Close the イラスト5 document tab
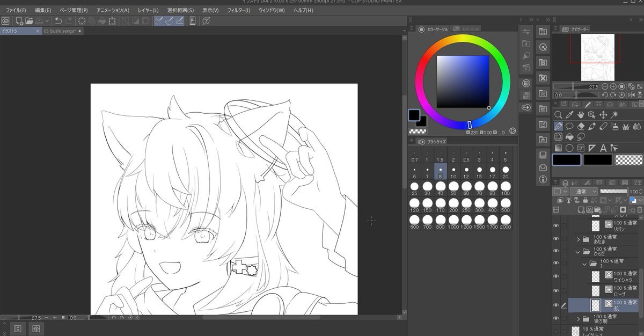Screen dimensions: 644x336 click(x=38, y=31)
